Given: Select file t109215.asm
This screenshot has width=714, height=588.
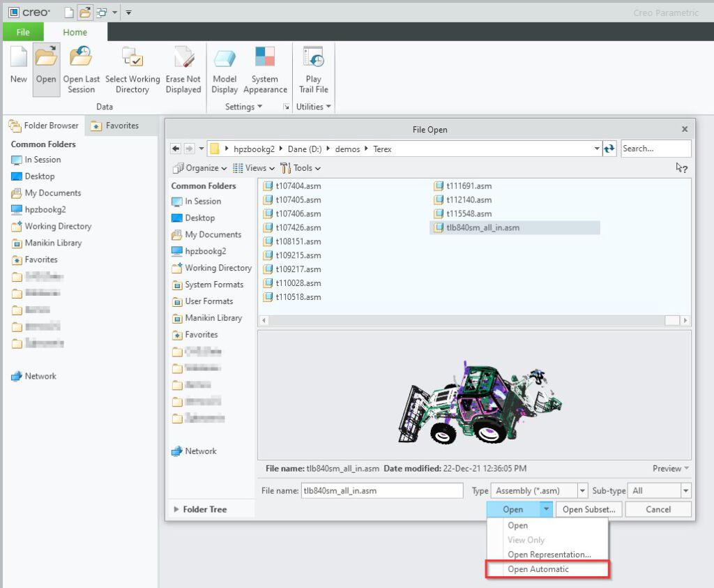Looking at the screenshot, I should [x=292, y=255].
